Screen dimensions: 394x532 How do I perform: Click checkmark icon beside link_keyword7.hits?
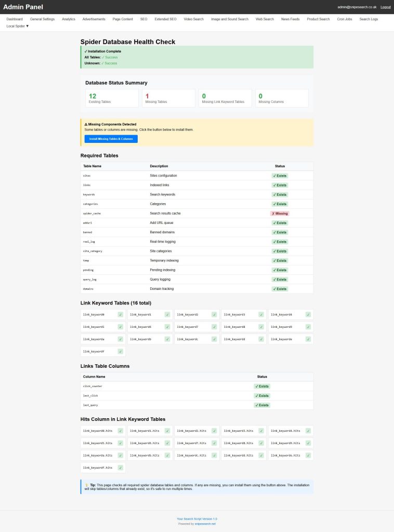[214, 443]
